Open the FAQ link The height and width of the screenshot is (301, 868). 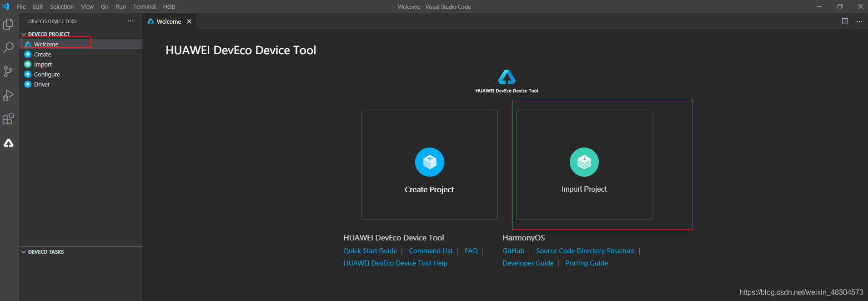tap(471, 251)
